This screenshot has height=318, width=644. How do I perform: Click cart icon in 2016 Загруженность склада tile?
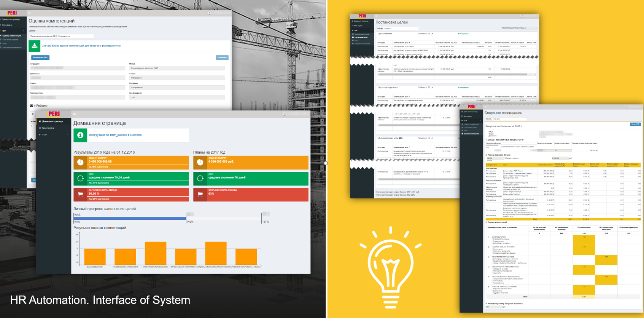click(81, 194)
